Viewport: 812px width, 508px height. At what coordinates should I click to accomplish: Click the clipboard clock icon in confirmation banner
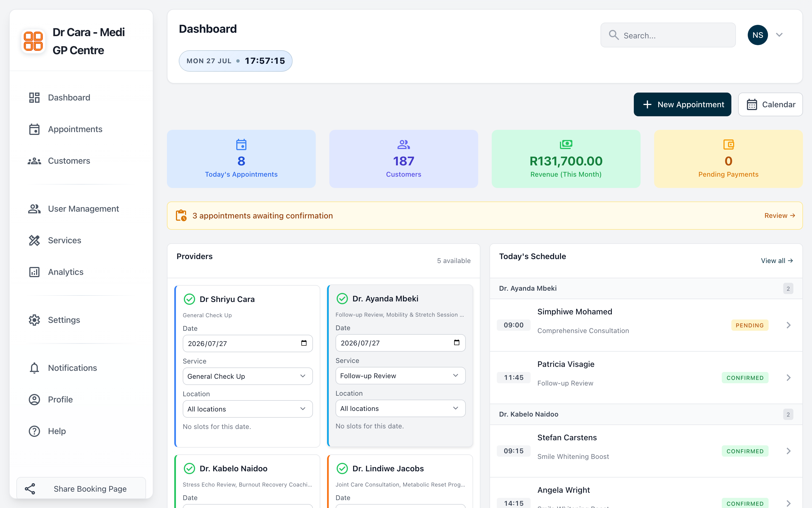pos(181,215)
